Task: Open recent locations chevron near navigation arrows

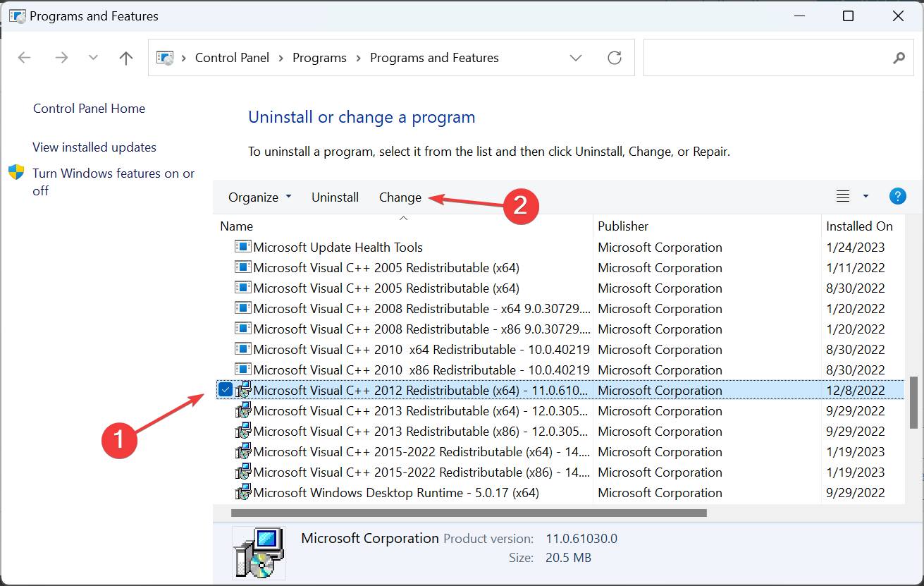Action: coord(93,58)
